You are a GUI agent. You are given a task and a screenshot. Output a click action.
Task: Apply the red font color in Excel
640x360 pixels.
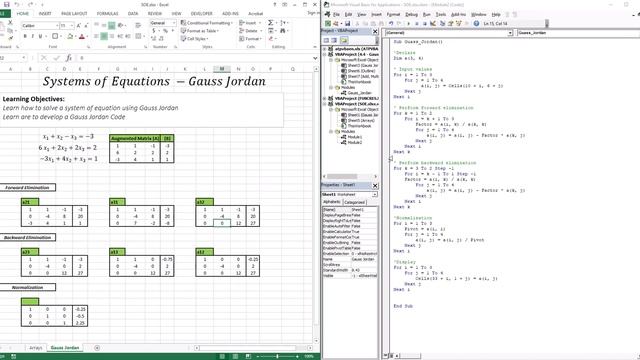82,36
